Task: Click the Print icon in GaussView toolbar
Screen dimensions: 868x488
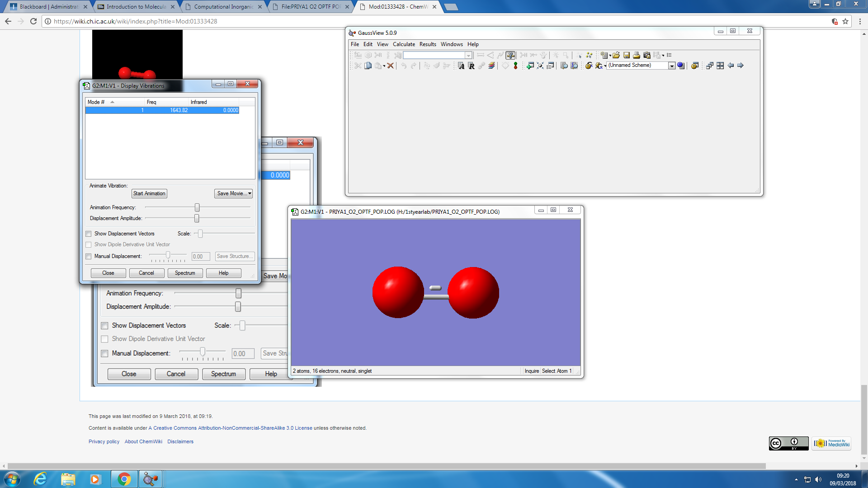Action: [637, 55]
